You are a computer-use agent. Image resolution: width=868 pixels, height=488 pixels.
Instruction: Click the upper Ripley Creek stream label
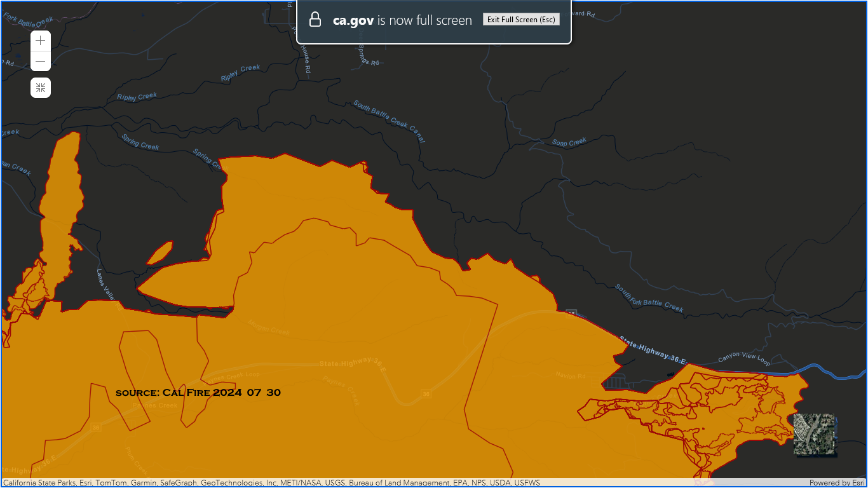(x=240, y=73)
